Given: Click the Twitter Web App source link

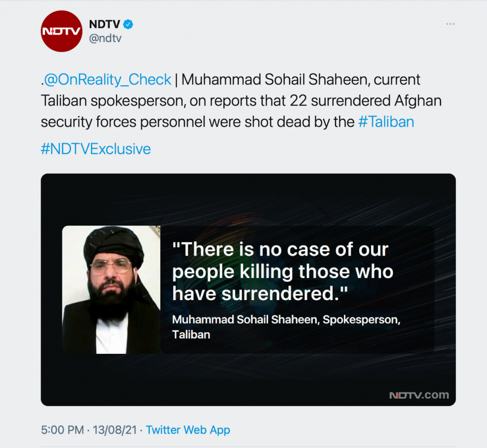Looking at the screenshot, I should 188,430.
